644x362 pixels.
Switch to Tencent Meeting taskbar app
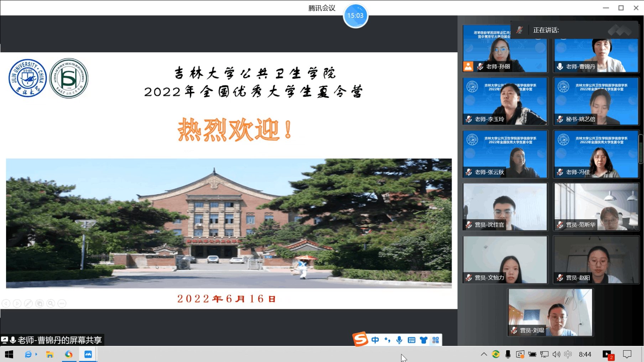(88, 354)
